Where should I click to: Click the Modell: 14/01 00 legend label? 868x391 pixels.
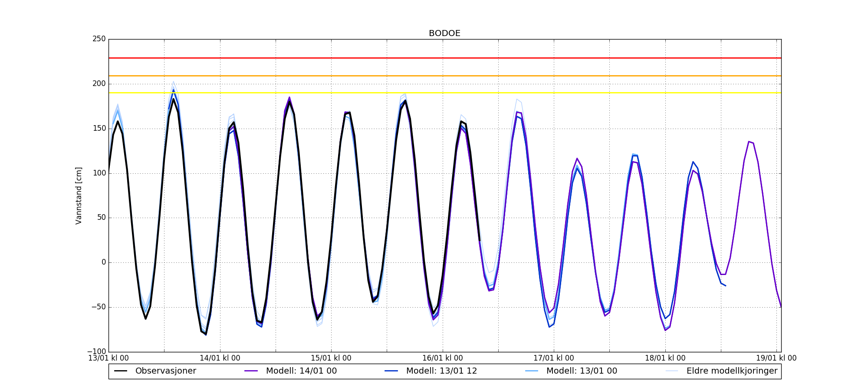point(301,371)
